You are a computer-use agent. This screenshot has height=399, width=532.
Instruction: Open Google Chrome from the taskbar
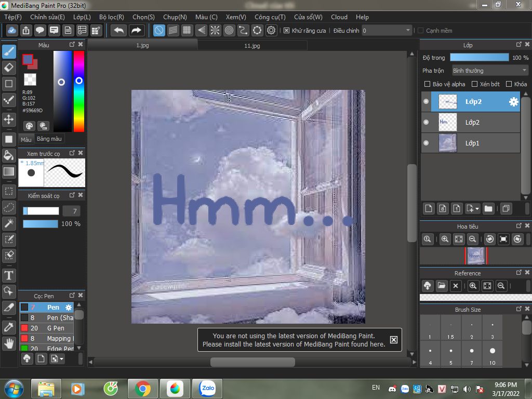(x=143, y=389)
